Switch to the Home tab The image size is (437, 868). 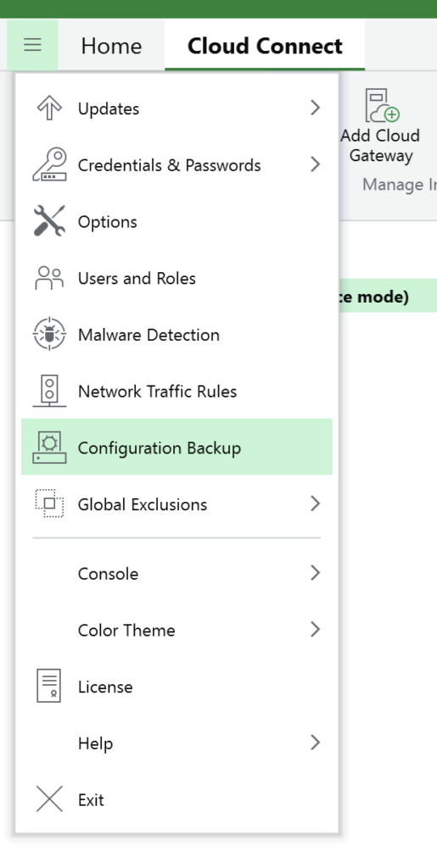pyautogui.click(x=111, y=46)
